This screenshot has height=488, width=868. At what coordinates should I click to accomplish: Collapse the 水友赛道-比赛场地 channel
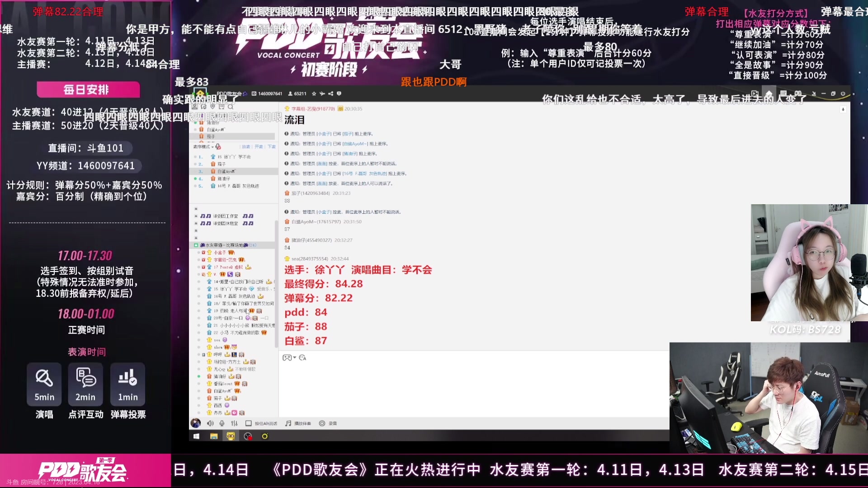coord(196,245)
